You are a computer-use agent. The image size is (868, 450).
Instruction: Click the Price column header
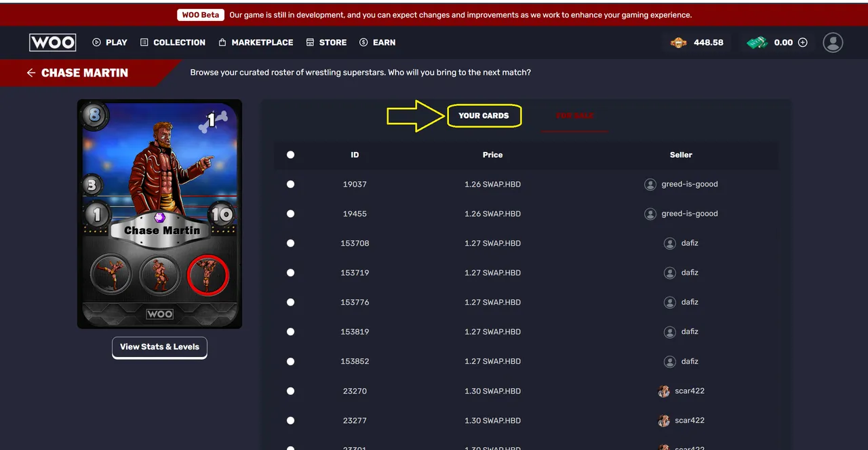pos(492,155)
